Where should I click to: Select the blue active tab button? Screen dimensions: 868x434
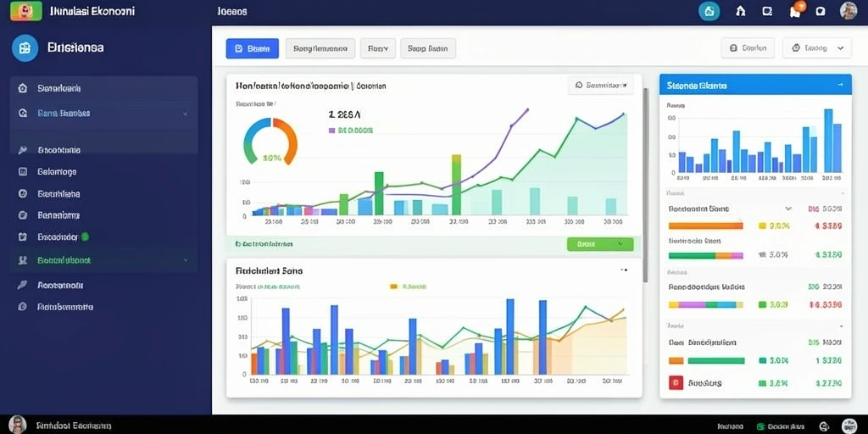pyautogui.click(x=252, y=48)
